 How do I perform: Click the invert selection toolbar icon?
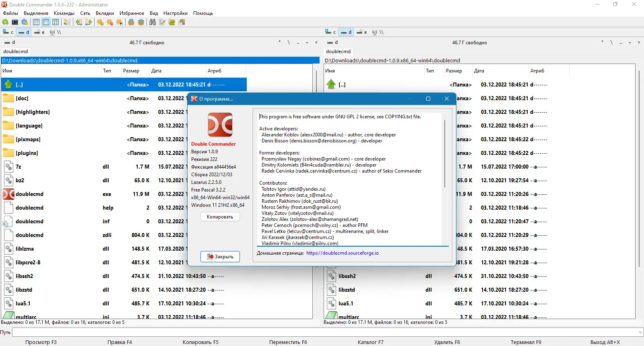tap(120, 22)
